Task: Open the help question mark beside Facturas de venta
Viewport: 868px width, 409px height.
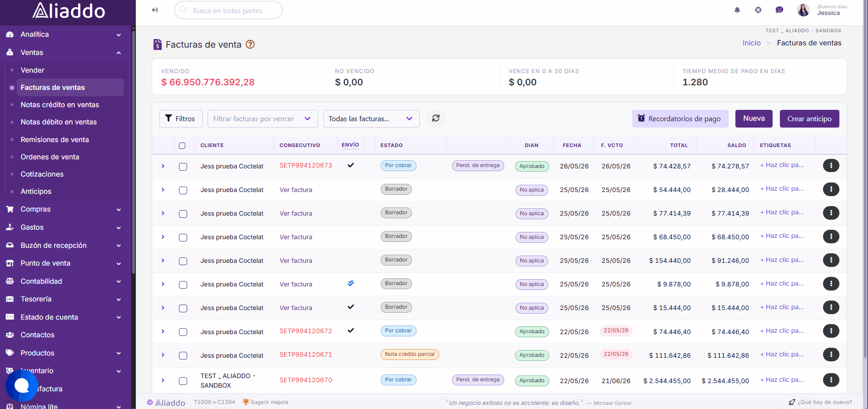Action: 250,44
